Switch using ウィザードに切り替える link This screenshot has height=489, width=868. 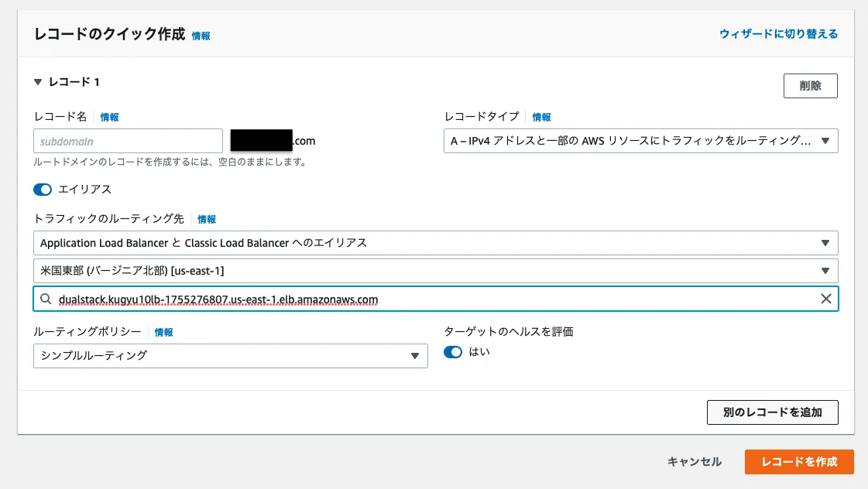(778, 34)
